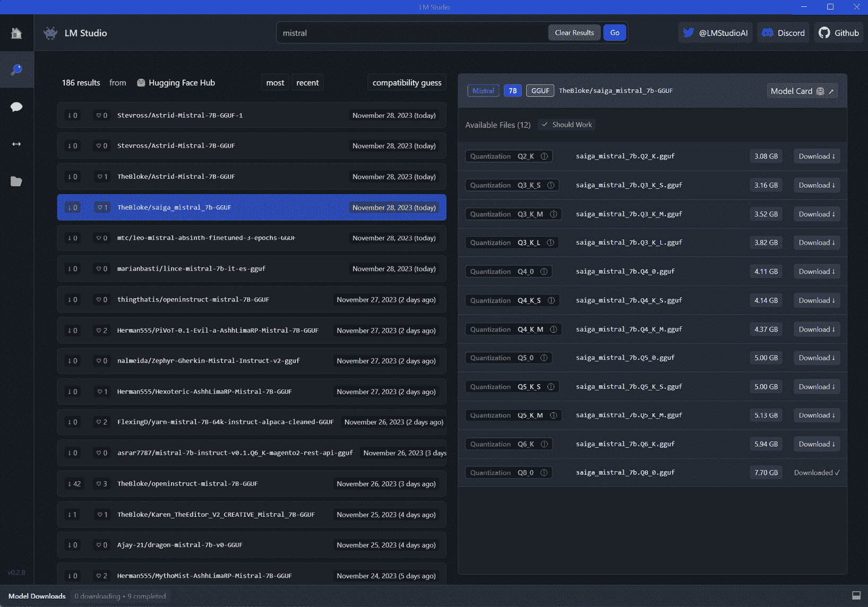Click the Downloaded status for Q8_0 file

click(817, 473)
